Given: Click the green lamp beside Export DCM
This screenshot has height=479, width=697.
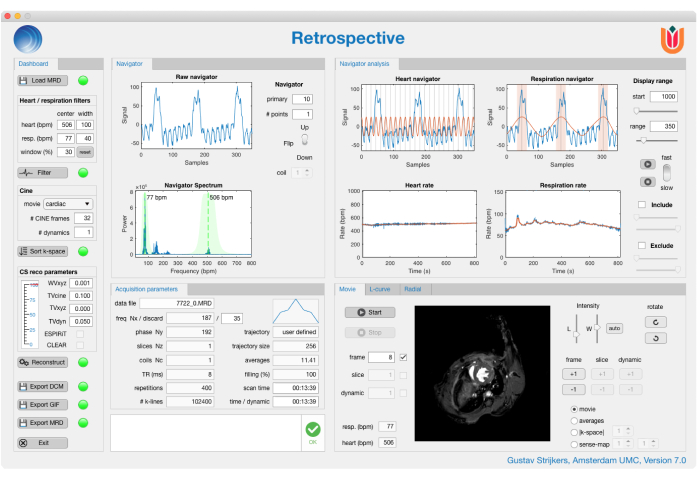Looking at the screenshot, I should [83, 387].
